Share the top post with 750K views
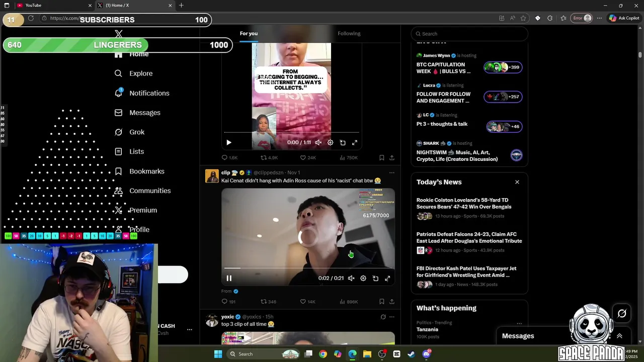Image resolution: width=644 pixels, height=362 pixels. 392,157
